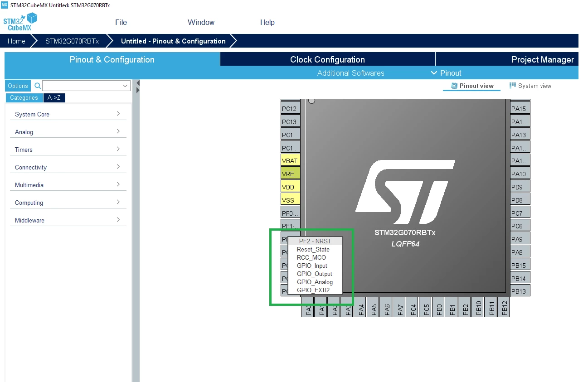Click the Untitled - Pinout & Configuration breadcrumb

pos(173,41)
